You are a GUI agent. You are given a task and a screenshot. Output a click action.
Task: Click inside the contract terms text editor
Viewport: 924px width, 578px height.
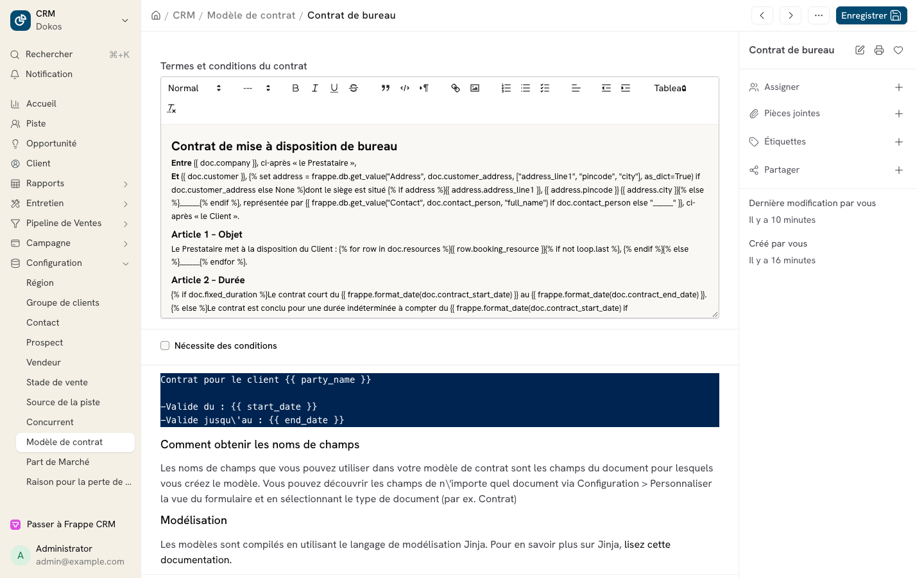[440, 221]
